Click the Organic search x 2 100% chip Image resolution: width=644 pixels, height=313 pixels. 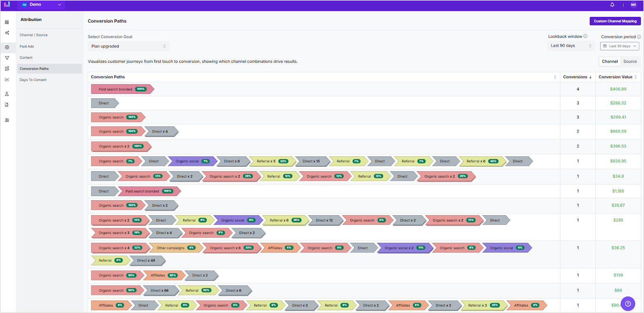tap(121, 146)
